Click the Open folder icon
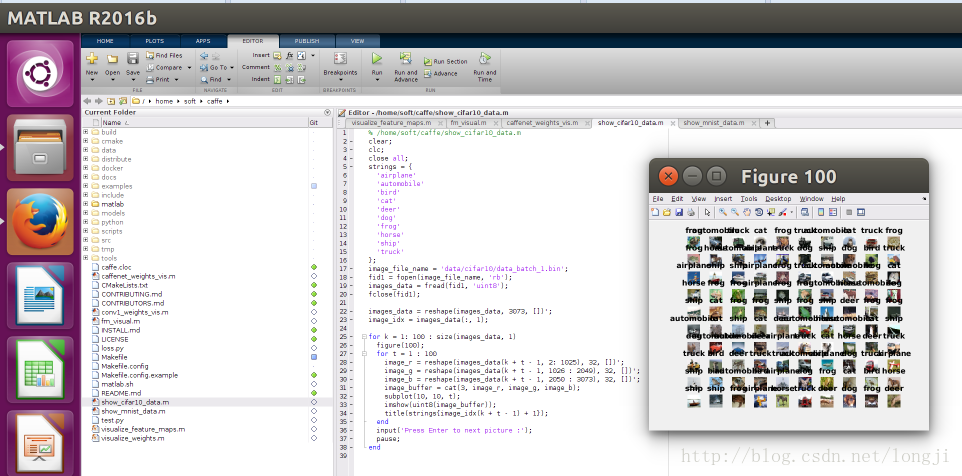 (112, 59)
